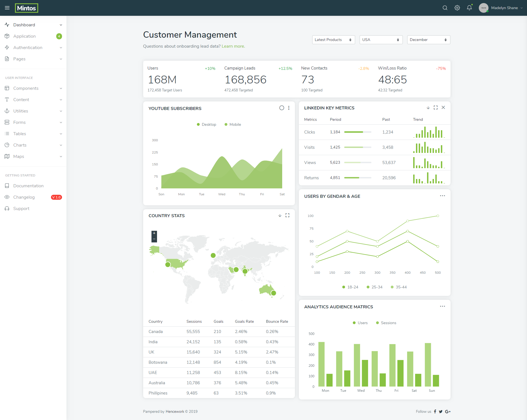527x420 pixels.
Task: Open the notifications bell
Action: coord(469,8)
